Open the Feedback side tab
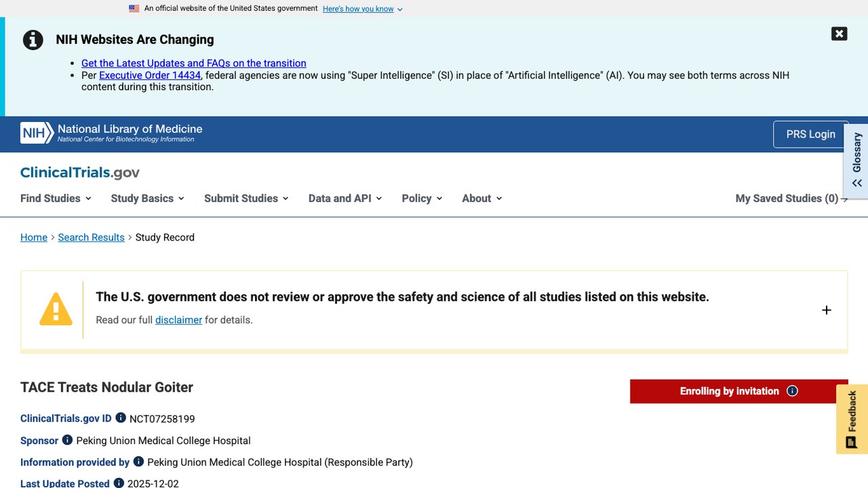 click(852, 420)
